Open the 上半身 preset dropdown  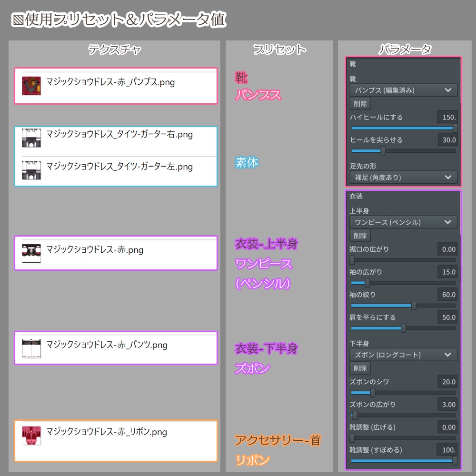(x=403, y=222)
